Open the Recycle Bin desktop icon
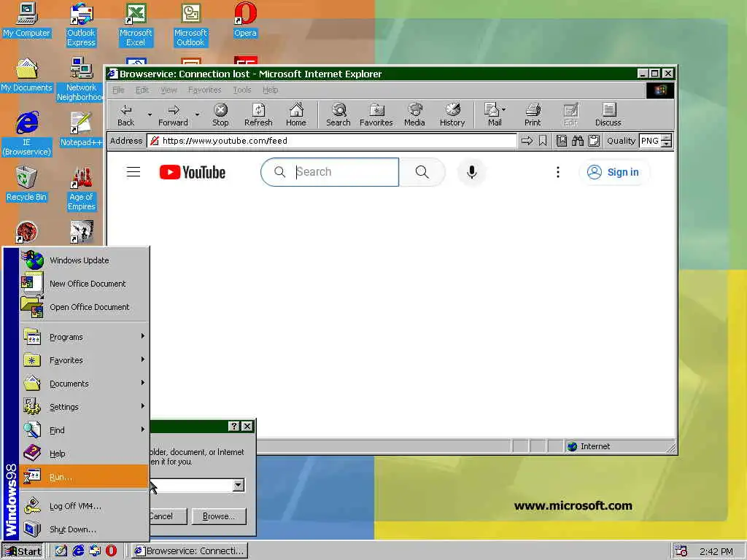Viewport: 747px width, 560px height. [26, 184]
